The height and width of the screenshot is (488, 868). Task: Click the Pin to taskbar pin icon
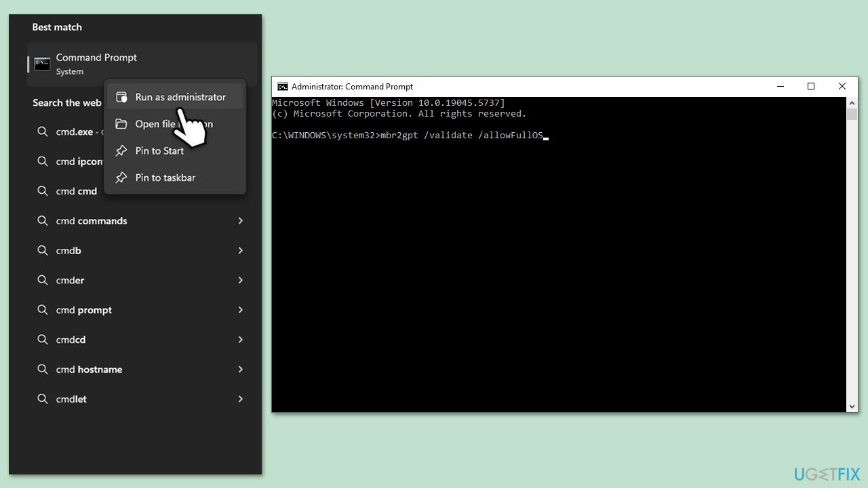point(121,178)
